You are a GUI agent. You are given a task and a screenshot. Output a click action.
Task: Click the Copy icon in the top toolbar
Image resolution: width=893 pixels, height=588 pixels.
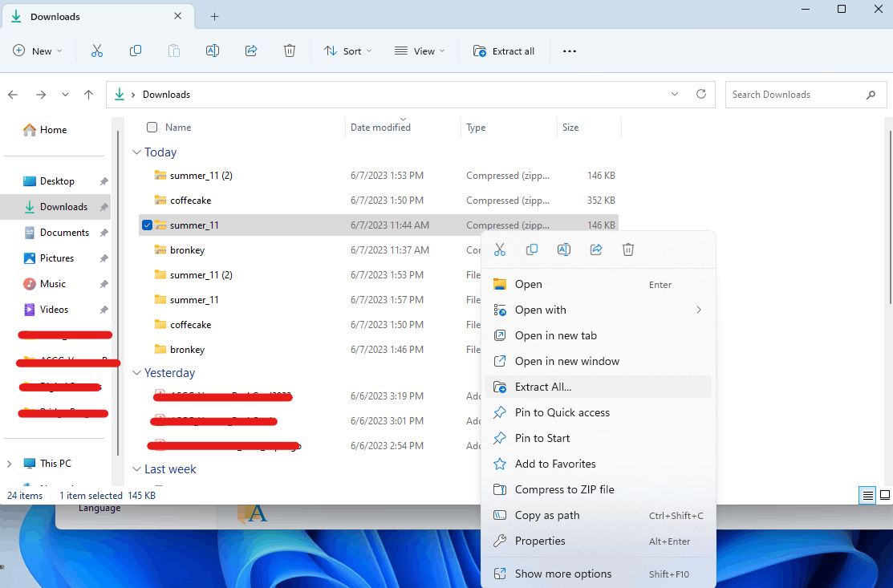point(136,51)
